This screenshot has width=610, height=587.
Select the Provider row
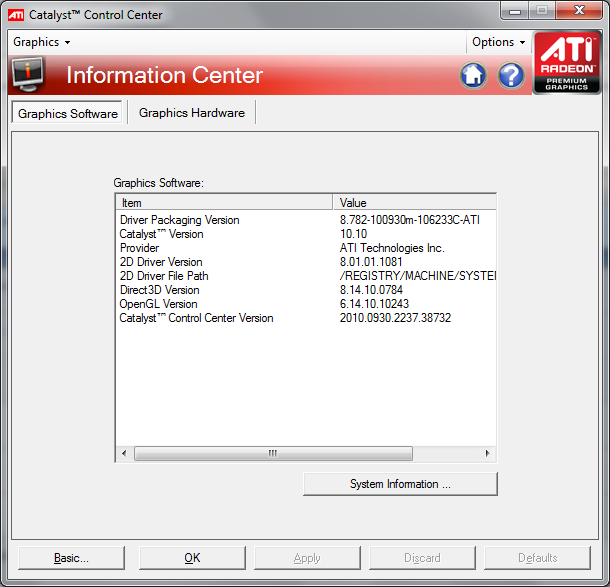[x=306, y=248]
